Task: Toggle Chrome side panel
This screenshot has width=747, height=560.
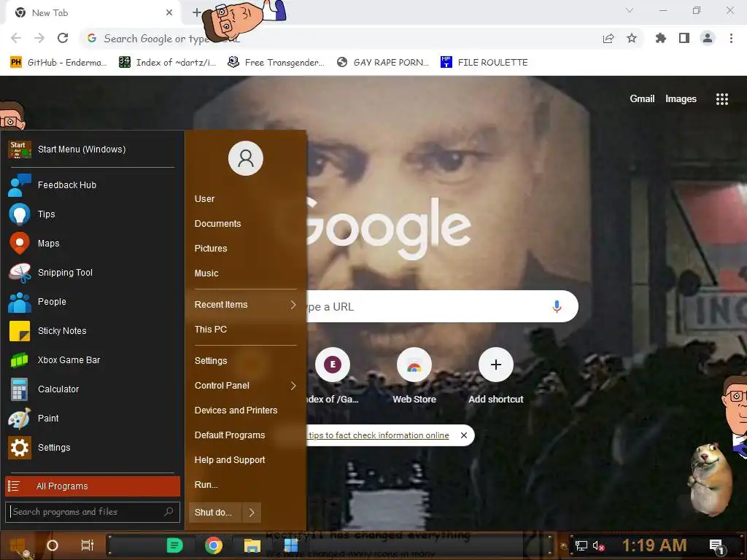Action: coord(684,38)
